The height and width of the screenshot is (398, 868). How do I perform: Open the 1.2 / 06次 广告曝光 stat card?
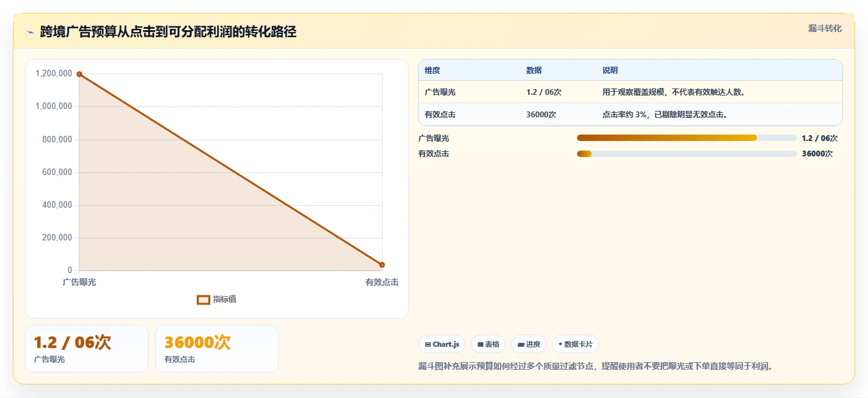87,349
